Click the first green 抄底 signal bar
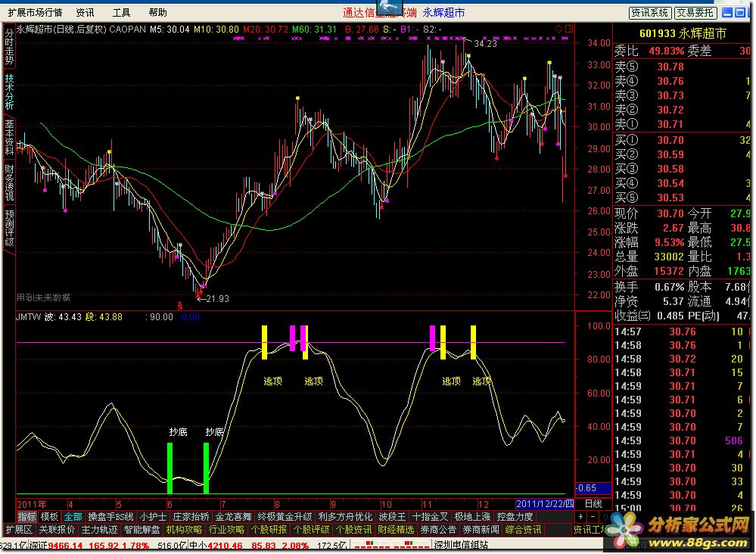This screenshot has width=756, height=554. point(170,468)
